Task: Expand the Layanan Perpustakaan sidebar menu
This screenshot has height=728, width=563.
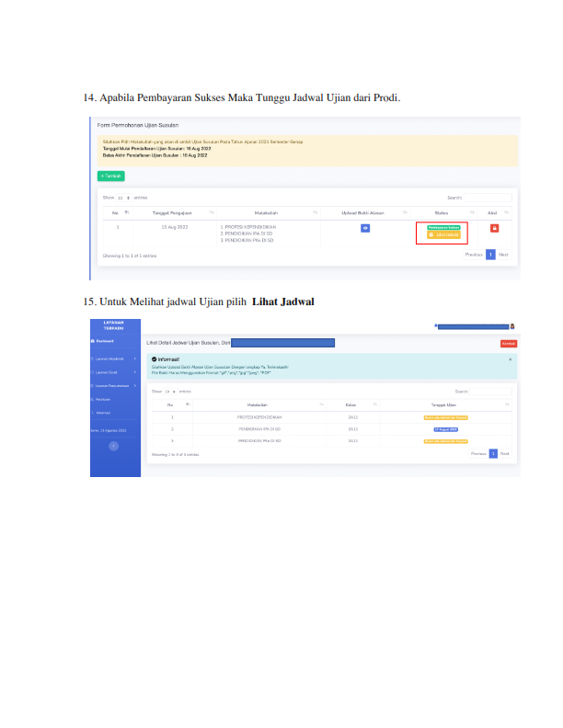Action: pos(114,386)
